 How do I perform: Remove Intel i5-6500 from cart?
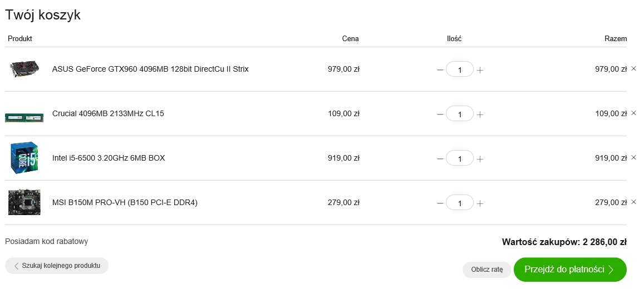[633, 157]
